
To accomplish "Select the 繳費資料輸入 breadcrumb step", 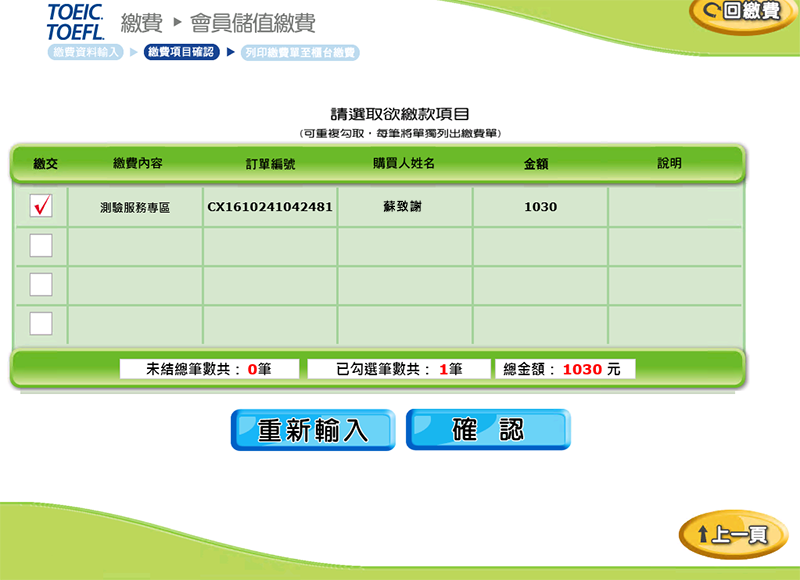I will [86, 52].
